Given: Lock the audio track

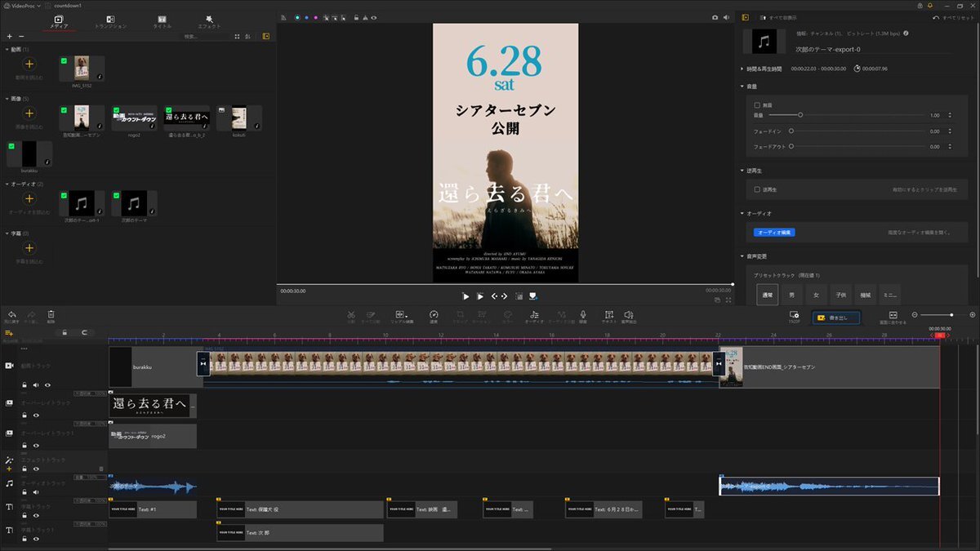Looking at the screenshot, I should tap(24, 494).
